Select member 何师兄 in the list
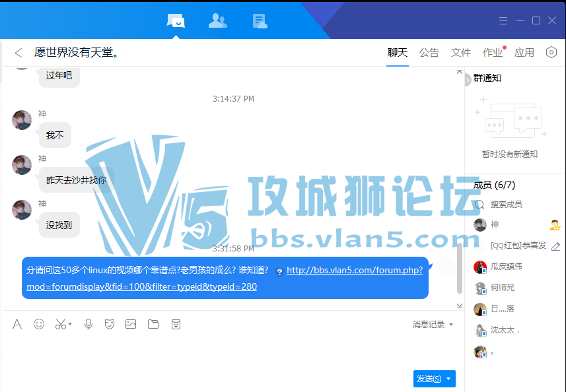566x392 pixels. click(x=516, y=288)
